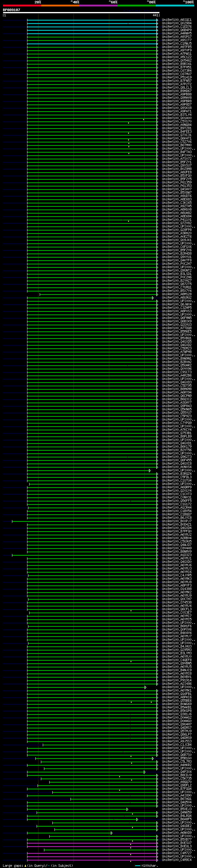The height and width of the screenshot is (868, 197).
Task: Click label UniRef100_Q8LCL3
Action: (x=176, y=88)
